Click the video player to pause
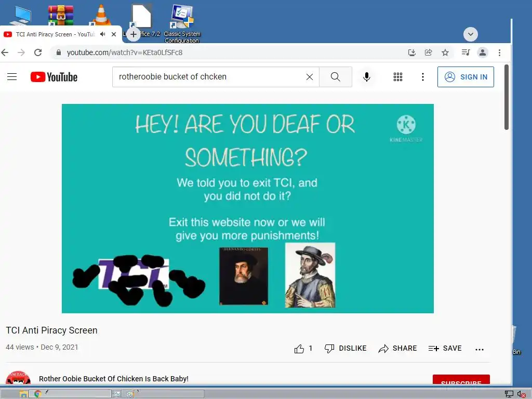Viewport: 532px width, 399px height. coord(248,208)
